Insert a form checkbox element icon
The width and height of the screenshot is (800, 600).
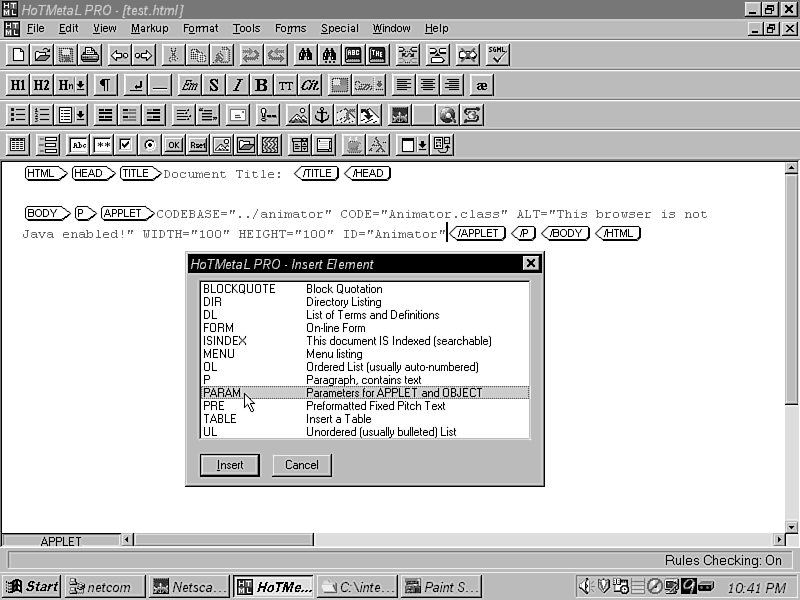coord(126,145)
